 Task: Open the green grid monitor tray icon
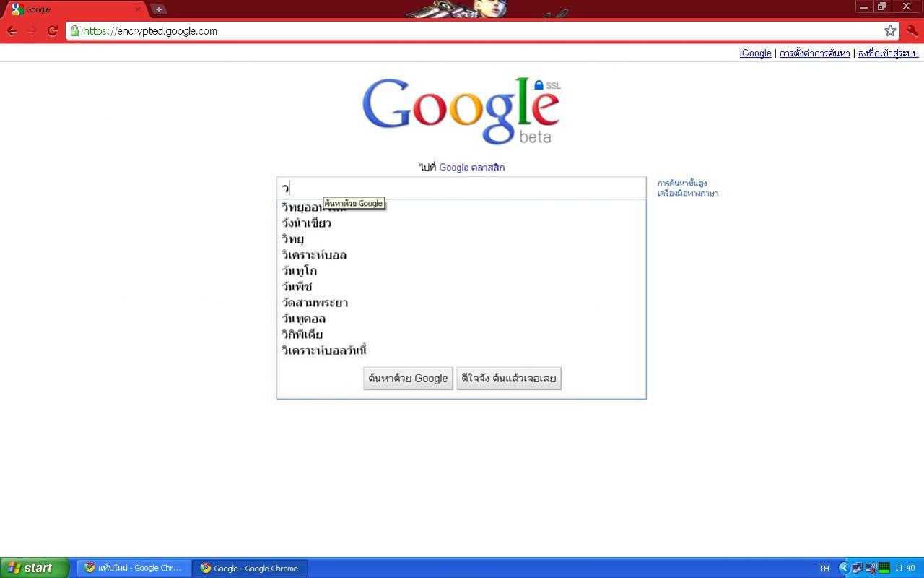pyautogui.click(x=884, y=568)
